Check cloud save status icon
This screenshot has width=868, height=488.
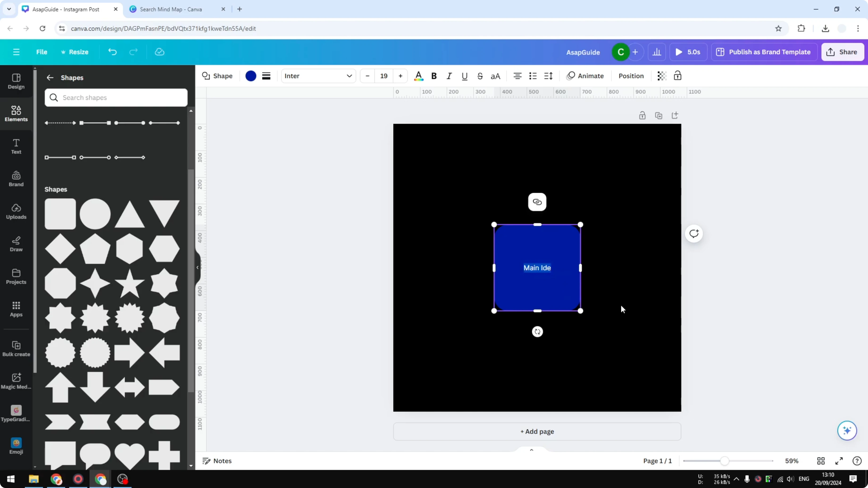(x=159, y=52)
